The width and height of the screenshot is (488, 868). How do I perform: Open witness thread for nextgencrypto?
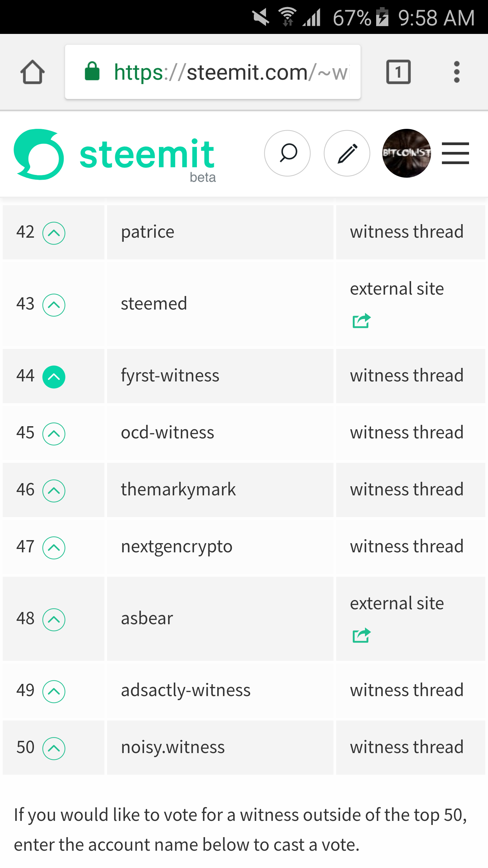pyautogui.click(x=407, y=546)
